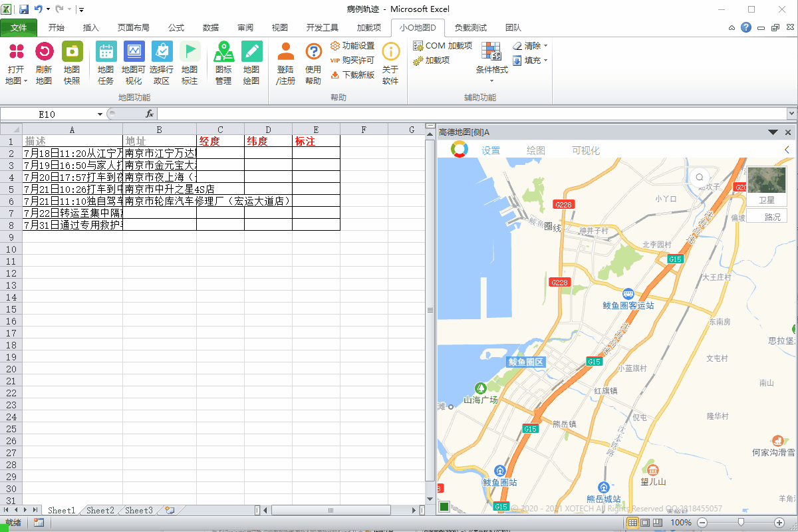Expand the formula bar

pyautogui.click(x=791, y=114)
